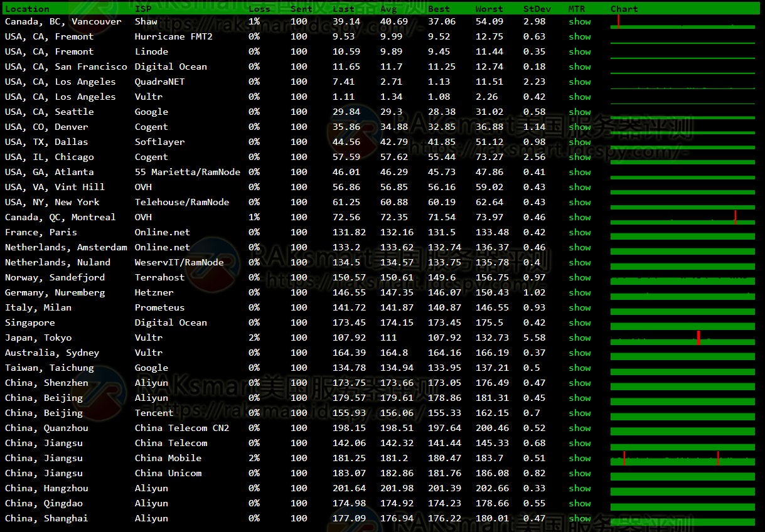Open show link for Tokyo Vultr row
The width and height of the screenshot is (765, 532).
(580, 338)
